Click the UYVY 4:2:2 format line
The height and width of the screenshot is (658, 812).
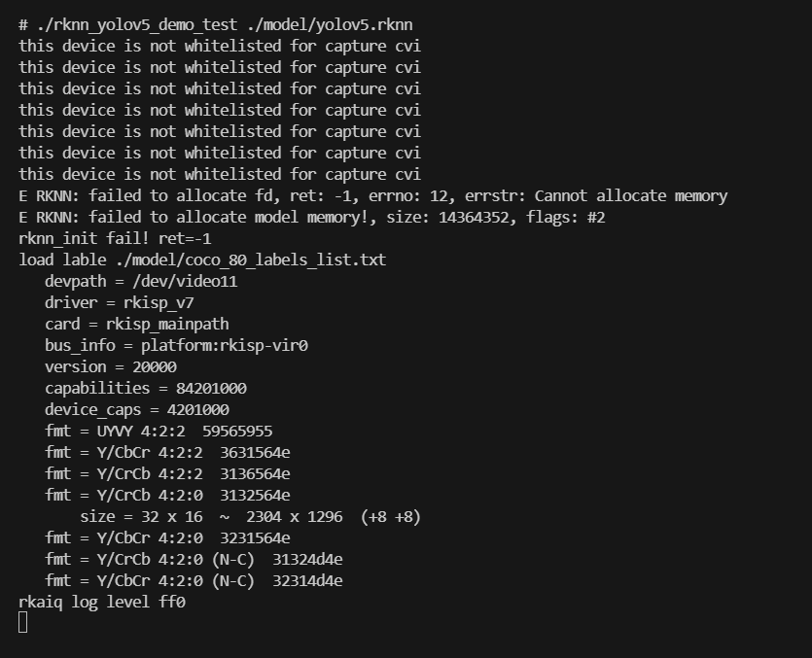[159, 432]
